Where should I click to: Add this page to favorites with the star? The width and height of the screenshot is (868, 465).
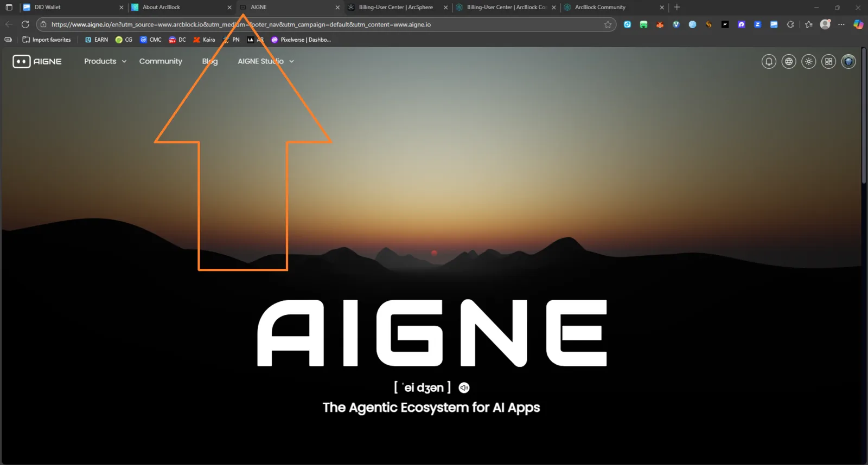(608, 24)
